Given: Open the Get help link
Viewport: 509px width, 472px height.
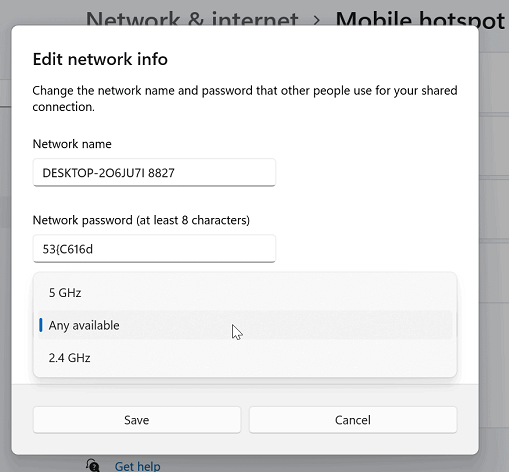Looking at the screenshot, I should point(138,466).
